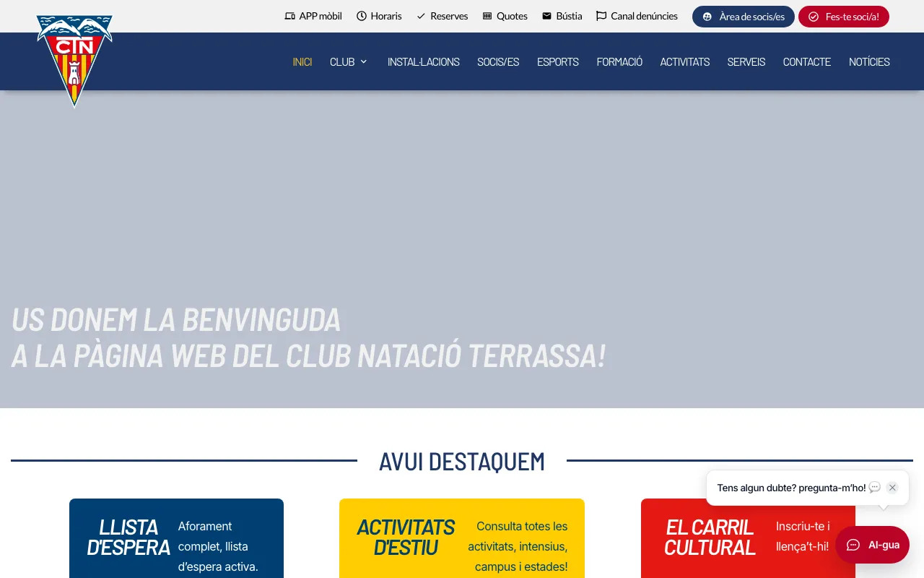The width and height of the screenshot is (924, 578).
Task: Open the ACTIVITATS menu item
Action: pos(685,61)
